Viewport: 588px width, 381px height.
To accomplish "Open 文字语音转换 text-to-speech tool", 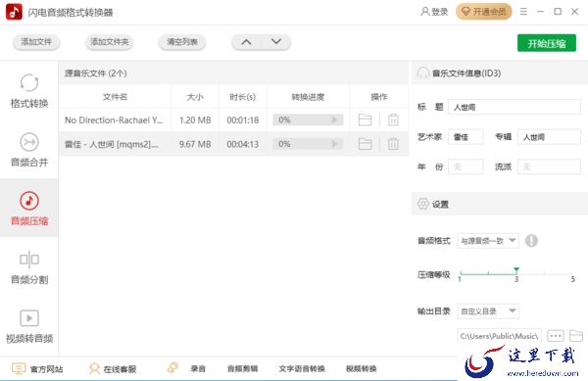I will 302,368.
